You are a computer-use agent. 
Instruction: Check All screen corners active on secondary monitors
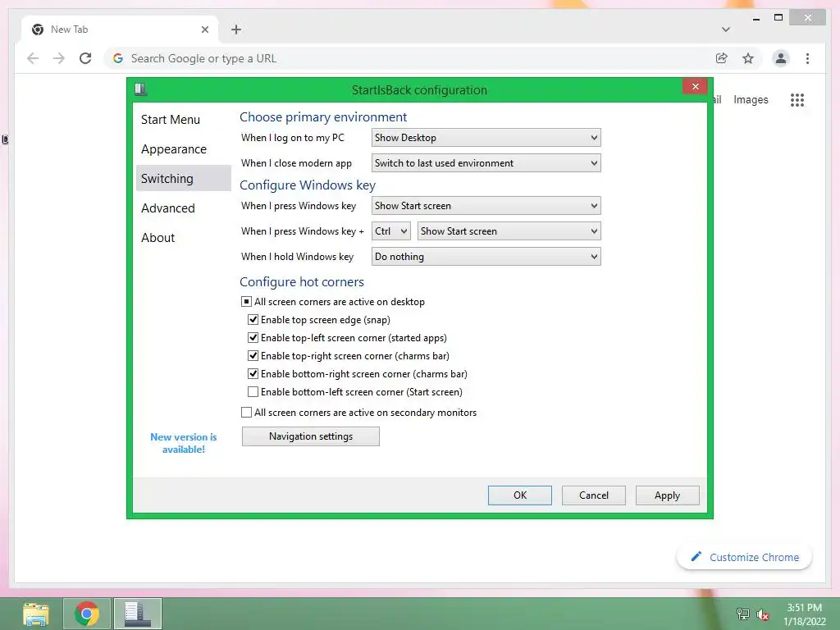[x=246, y=413]
